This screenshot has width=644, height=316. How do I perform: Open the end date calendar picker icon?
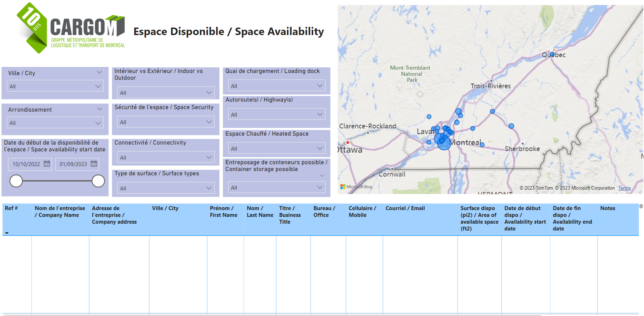point(94,164)
